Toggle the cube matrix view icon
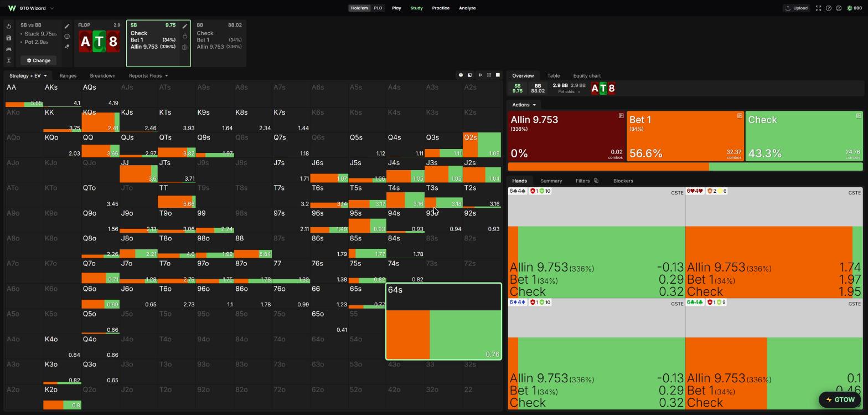Screen dimensions: 868x415 pyautogui.click(x=461, y=75)
